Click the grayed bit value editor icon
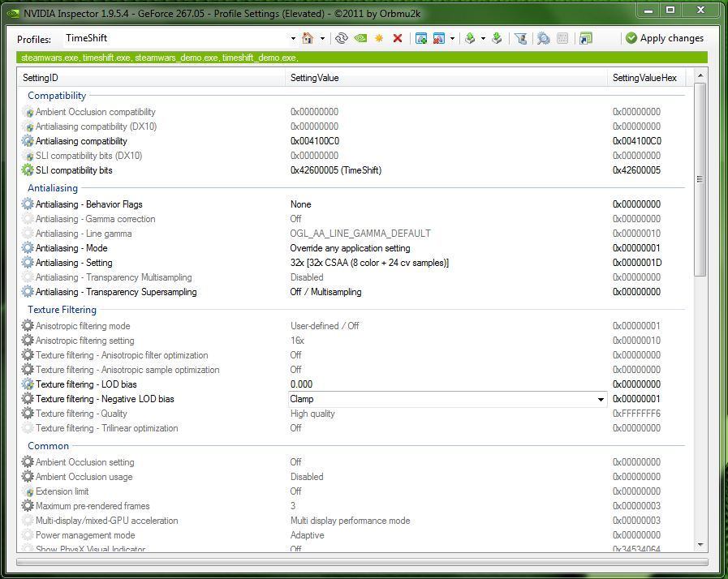This screenshot has width=728, height=579. click(x=562, y=38)
